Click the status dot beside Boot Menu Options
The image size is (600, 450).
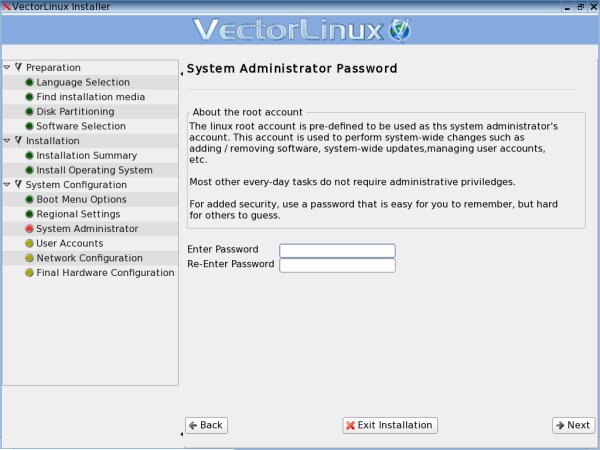[29, 200]
